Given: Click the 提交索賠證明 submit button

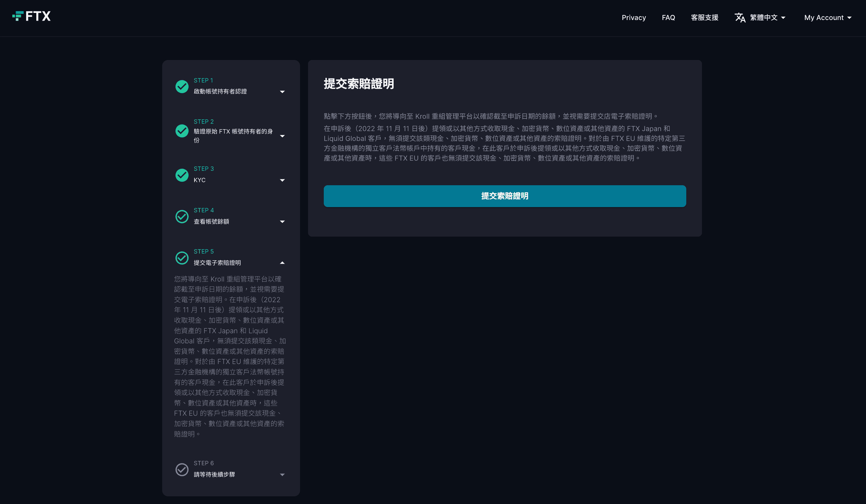Looking at the screenshot, I should click(x=504, y=196).
